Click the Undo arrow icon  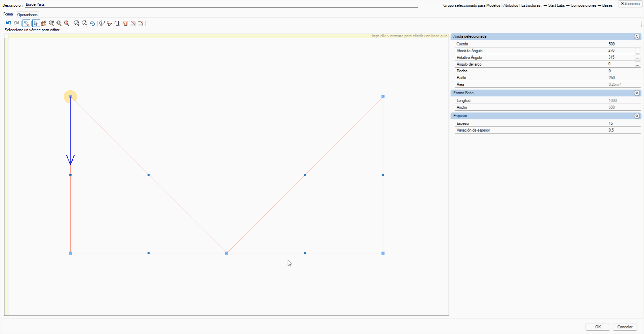click(x=9, y=23)
